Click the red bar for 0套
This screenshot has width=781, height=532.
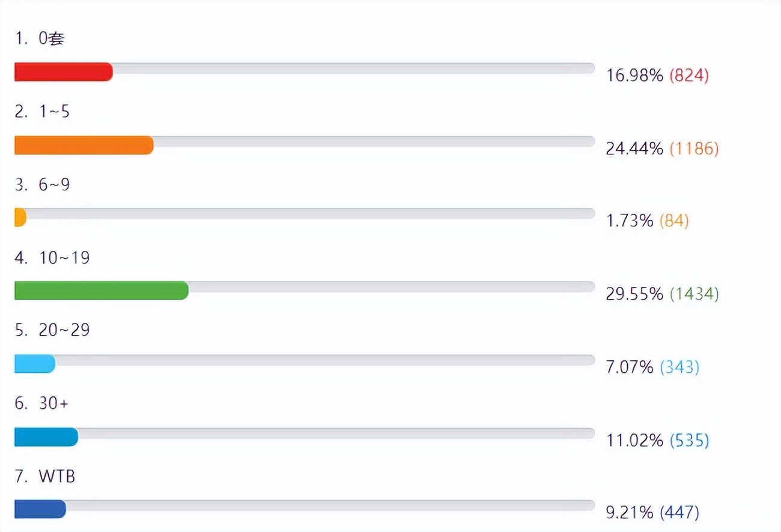[x=63, y=72]
